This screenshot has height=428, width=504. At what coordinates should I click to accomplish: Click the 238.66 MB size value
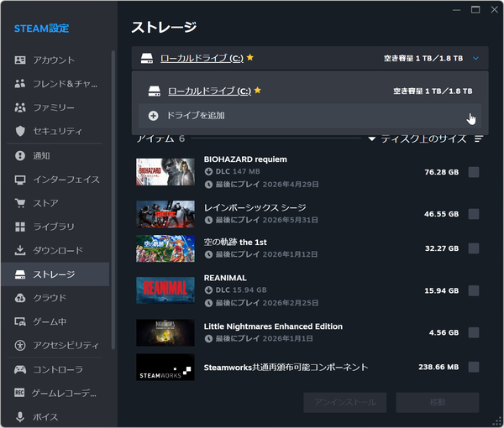tap(438, 367)
